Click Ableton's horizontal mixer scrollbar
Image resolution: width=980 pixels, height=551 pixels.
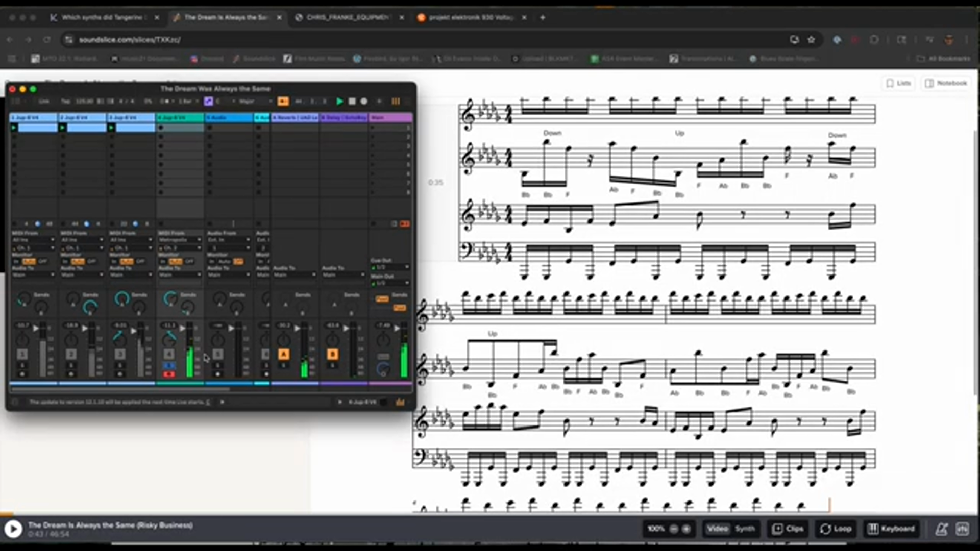pos(120,389)
